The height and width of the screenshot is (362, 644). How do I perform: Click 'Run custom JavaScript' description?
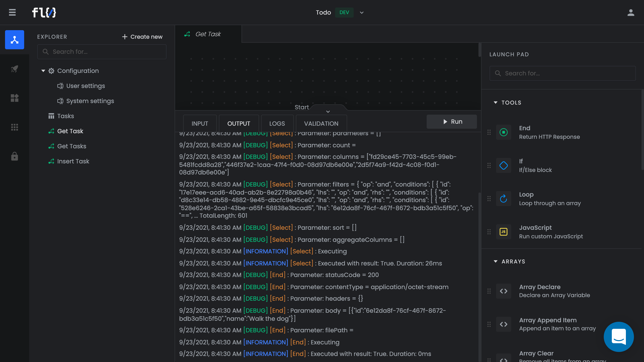click(x=551, y=236)
